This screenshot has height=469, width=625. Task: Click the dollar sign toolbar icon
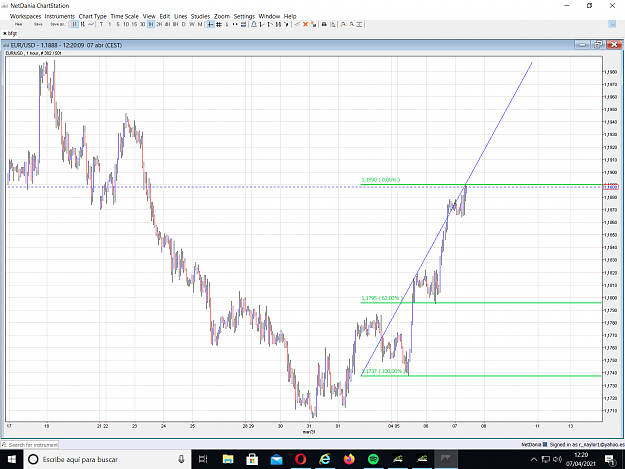pyautogui.click(x=227, y=24)
